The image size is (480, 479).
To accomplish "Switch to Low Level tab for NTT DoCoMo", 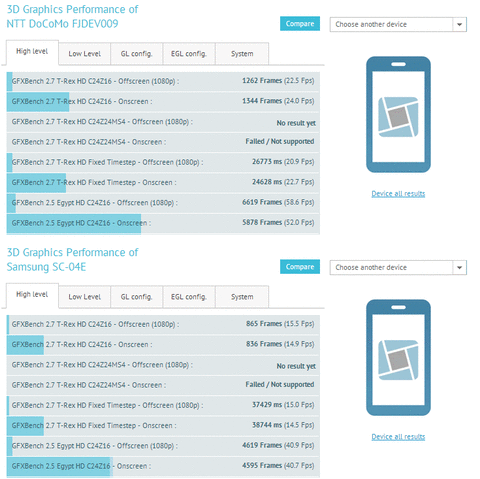I will coord(84,54).
